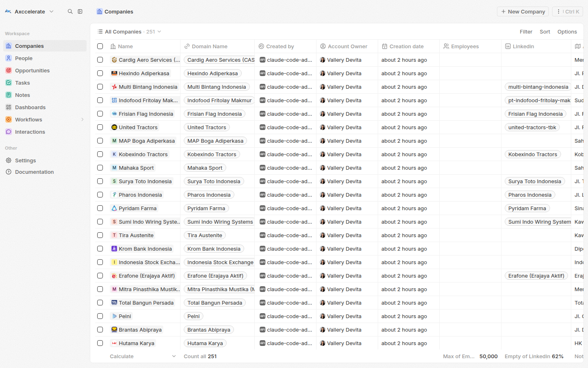Screen dimensions: 588x368
Task: Click the Hexindo Adiperkasa company logo
Action: (x=114, y=73)
